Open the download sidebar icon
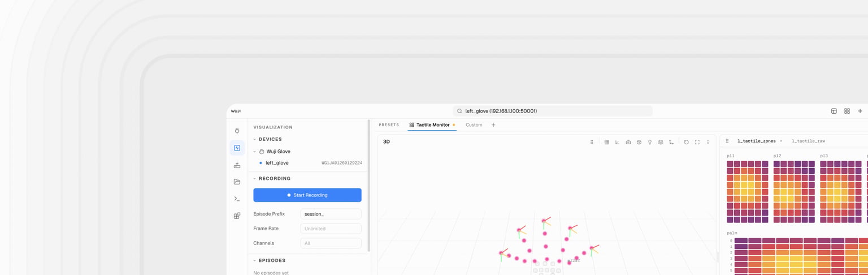The image size is (868, 275). [237, 165]
